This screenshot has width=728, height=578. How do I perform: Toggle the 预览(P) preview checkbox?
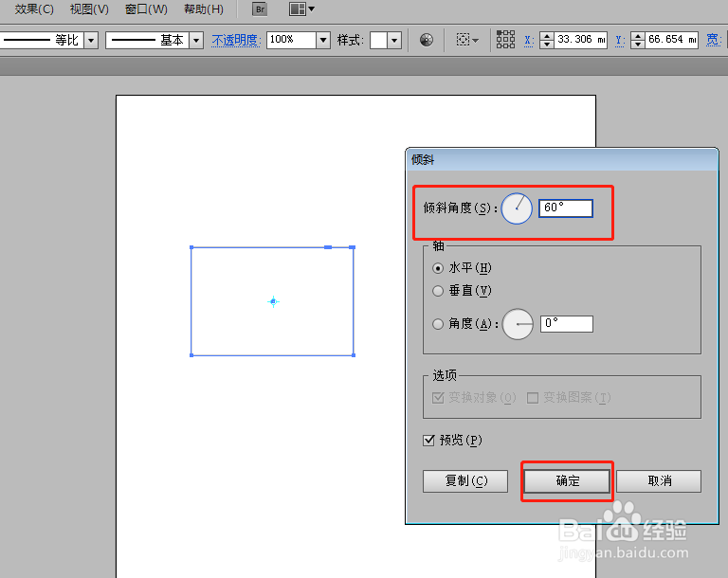point(428,440)
